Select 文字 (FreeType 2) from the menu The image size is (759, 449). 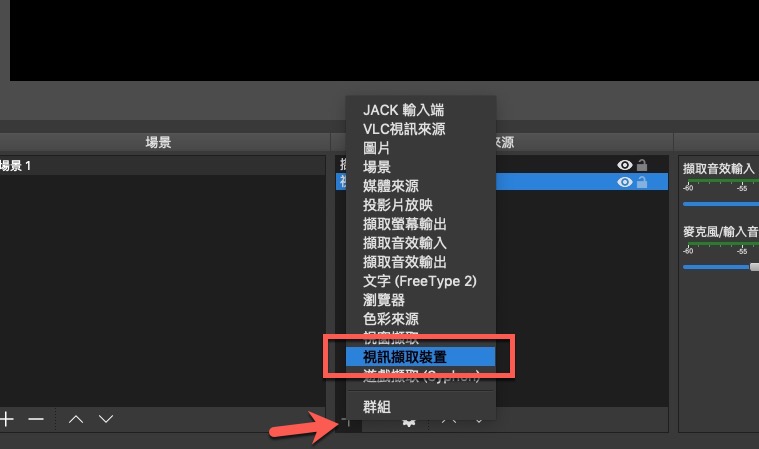(x=421, y=281)
